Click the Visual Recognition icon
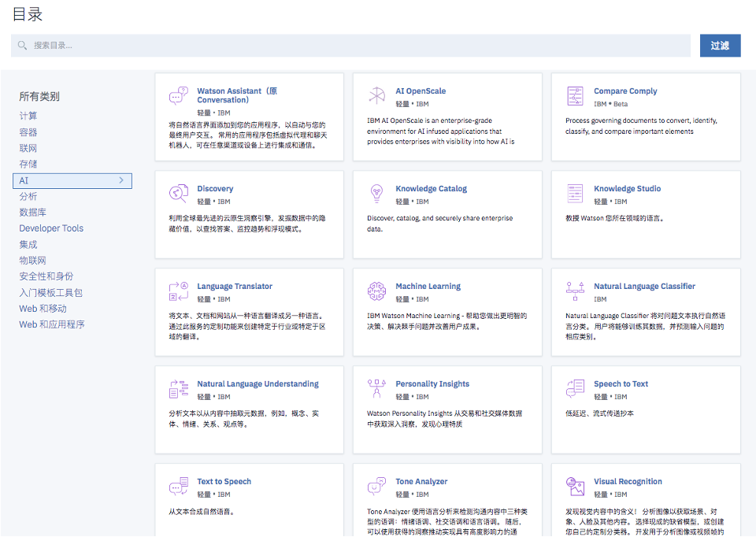 (x=575, y=487)
